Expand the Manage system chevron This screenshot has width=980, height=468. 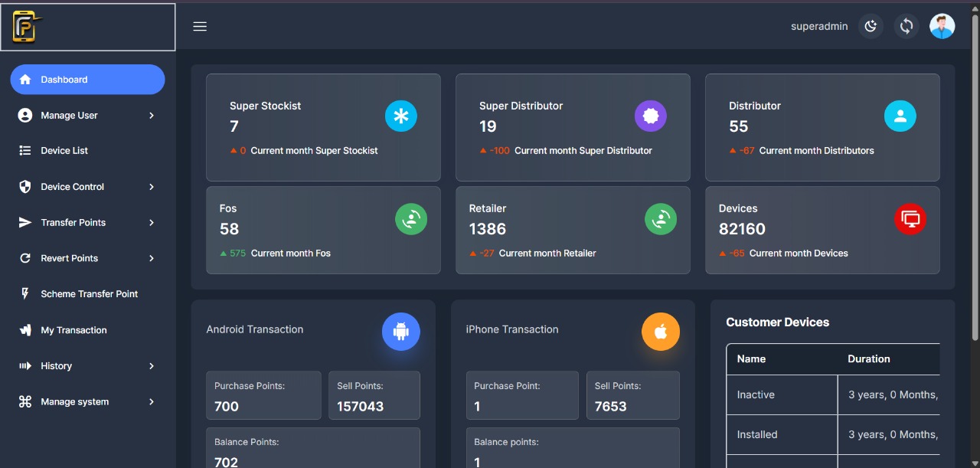coord(152,402)
